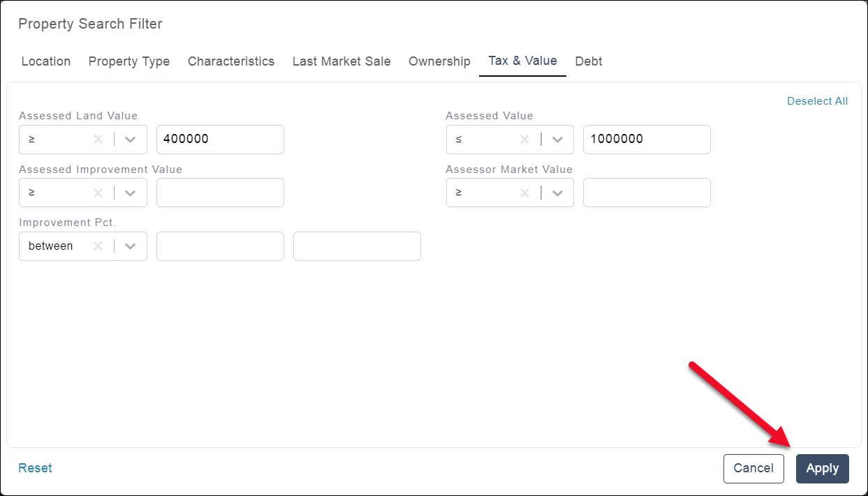Open Assessed Improvement Value operator dropdown

131,193
